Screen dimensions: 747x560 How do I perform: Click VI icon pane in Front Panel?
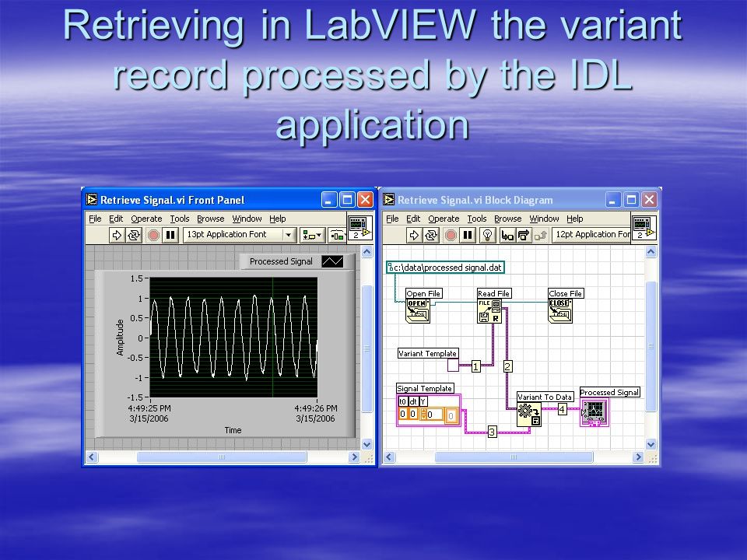tap(359, 228)
